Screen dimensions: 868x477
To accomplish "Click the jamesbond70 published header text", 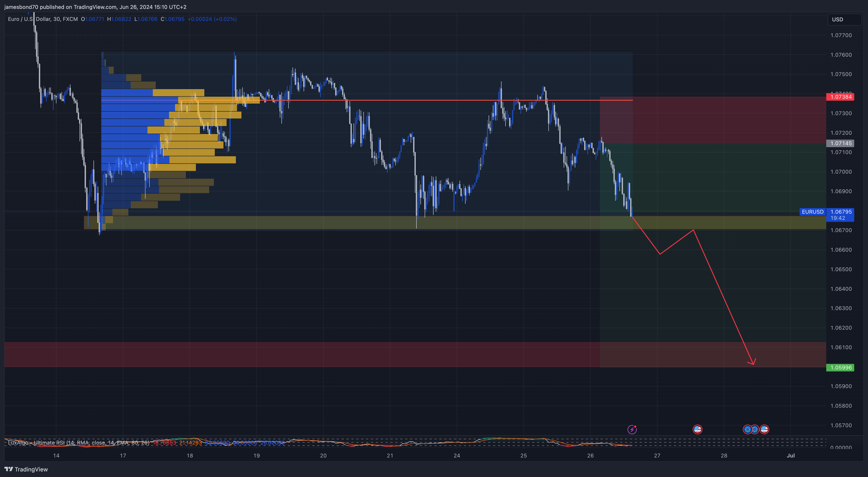I will tap(95, 7).
